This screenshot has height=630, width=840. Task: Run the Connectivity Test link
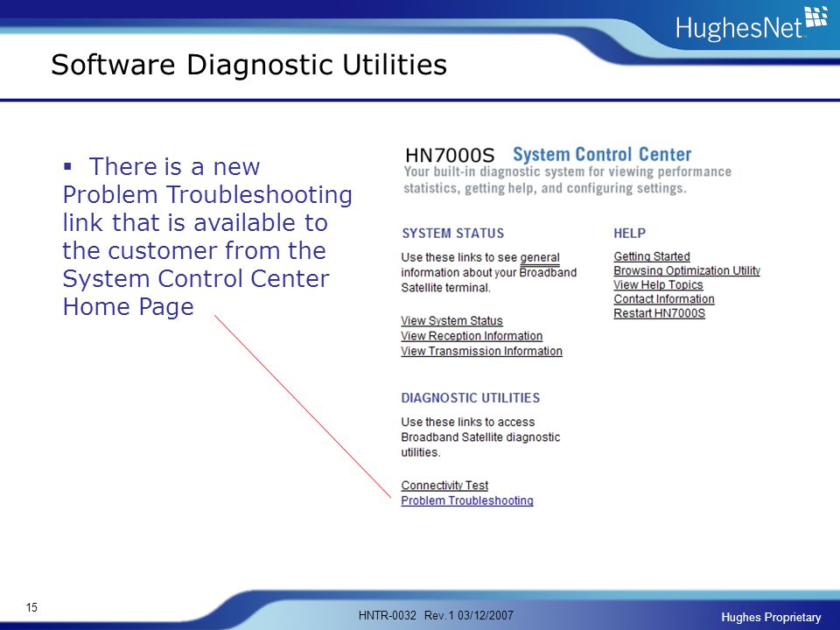tap(444, 486)
